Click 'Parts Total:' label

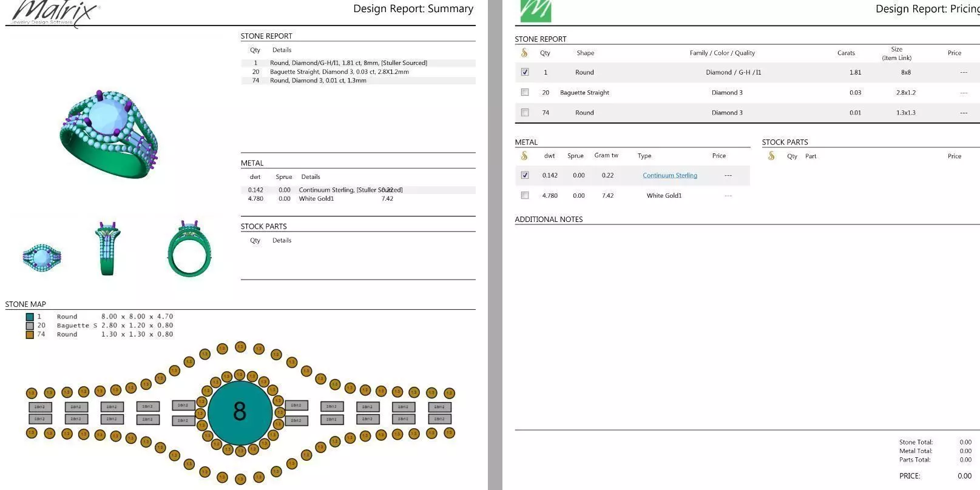(x=916, y=460)
